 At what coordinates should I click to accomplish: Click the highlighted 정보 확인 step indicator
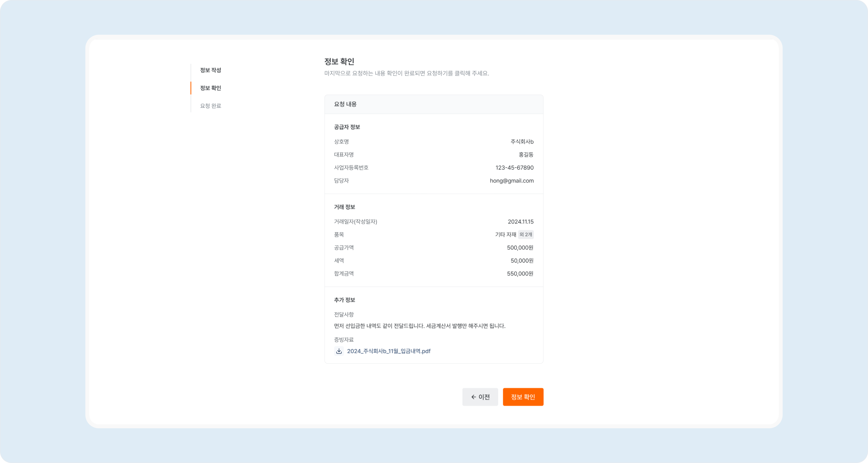(210, 87)
